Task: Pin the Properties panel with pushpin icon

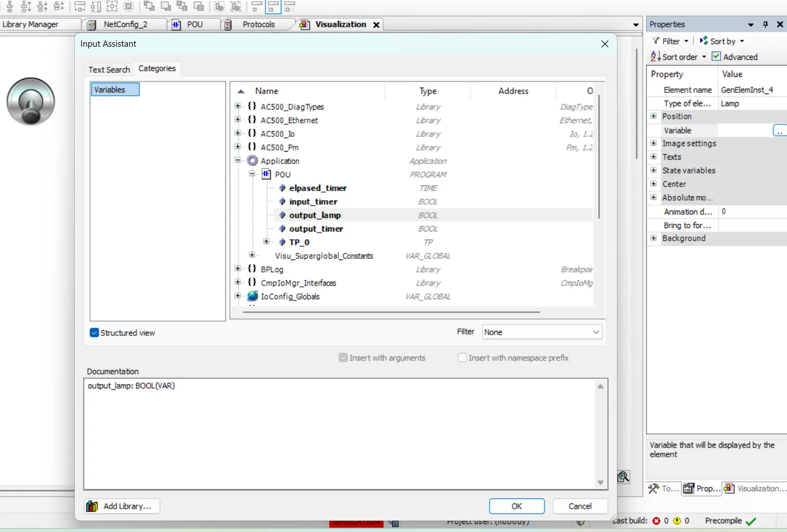Action: [765, 25]
